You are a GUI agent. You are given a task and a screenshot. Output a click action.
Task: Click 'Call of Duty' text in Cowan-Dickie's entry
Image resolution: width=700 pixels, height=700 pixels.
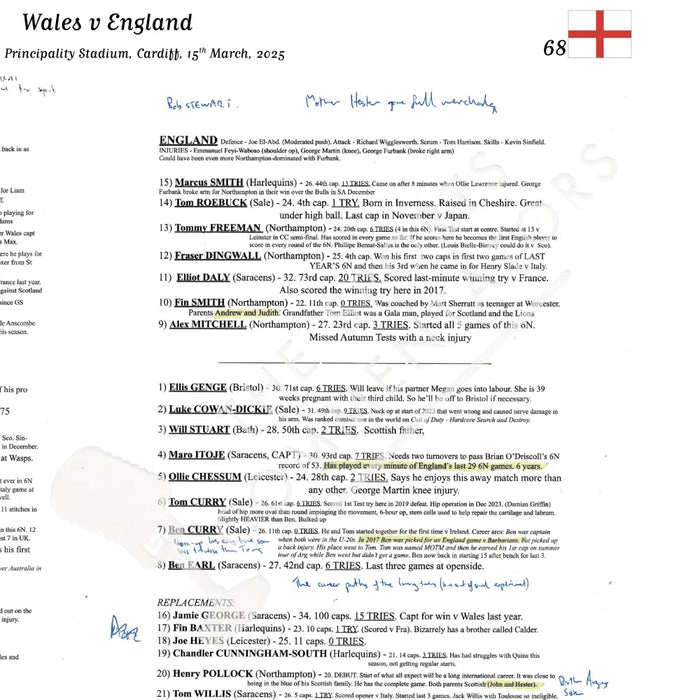pos(429,420)
